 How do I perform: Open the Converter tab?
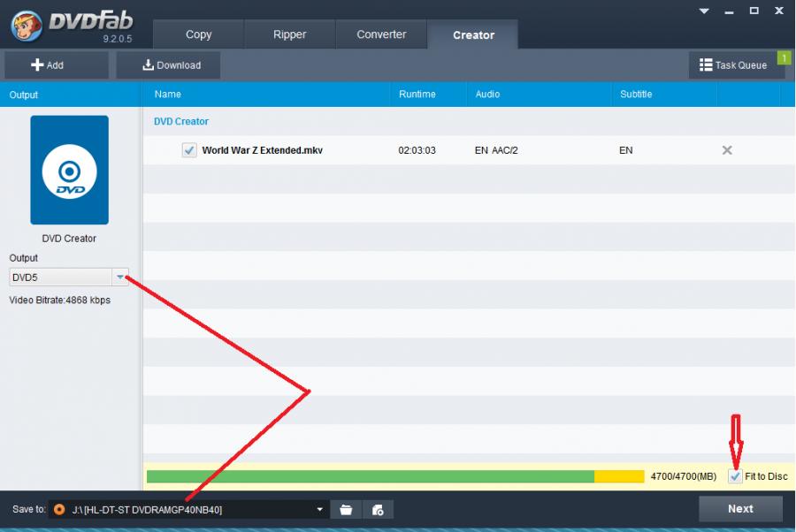click(x=381, y=34)
